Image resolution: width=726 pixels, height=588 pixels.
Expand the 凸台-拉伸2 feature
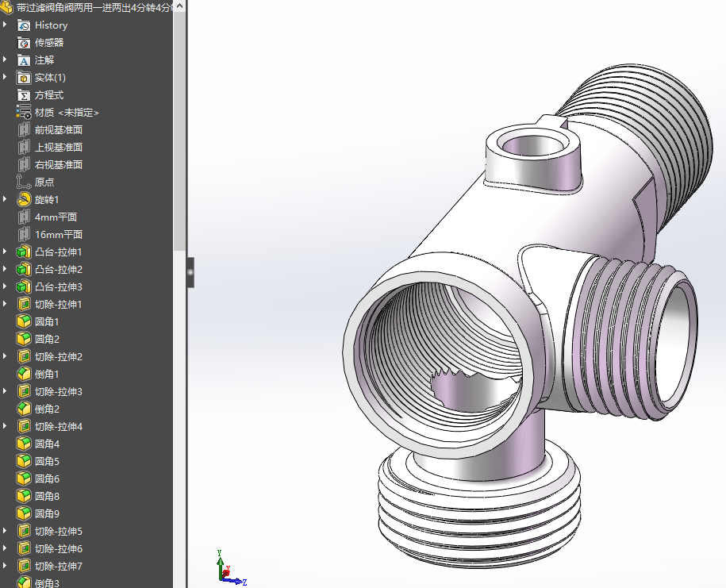[5, 269]
